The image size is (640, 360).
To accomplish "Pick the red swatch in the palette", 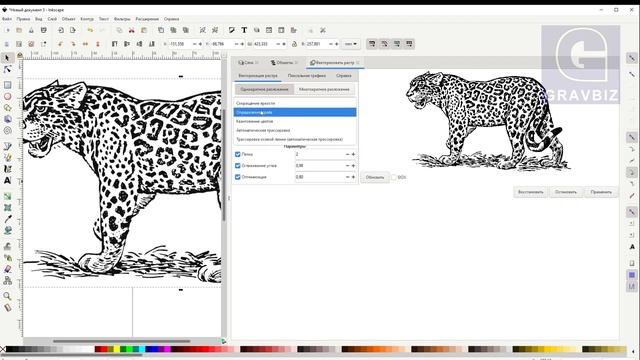I will pyautogui.click(x=100, y=349).
